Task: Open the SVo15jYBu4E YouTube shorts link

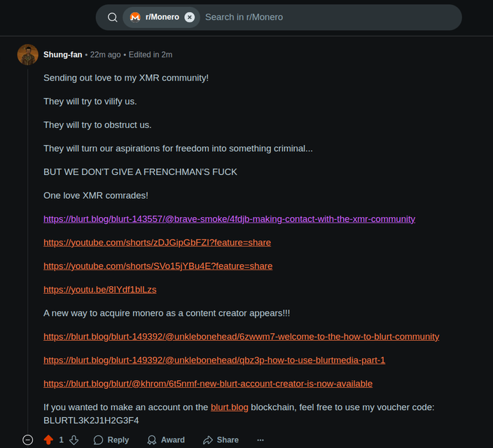Action: point(158,266)
